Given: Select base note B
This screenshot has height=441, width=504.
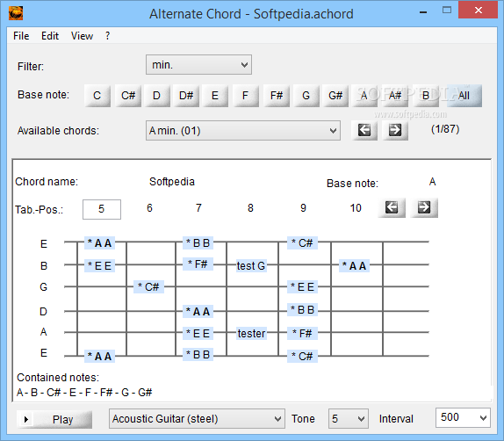Looking at the screenshot, I should point(426,96).
